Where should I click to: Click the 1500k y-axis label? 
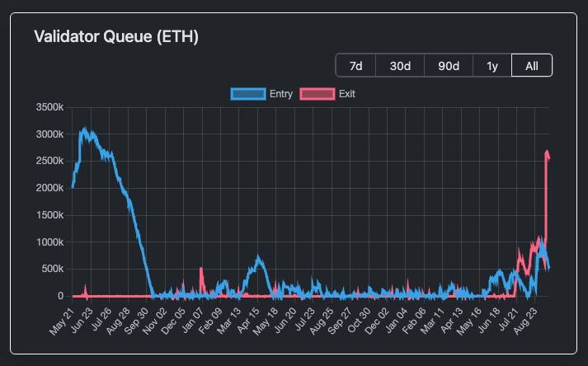tap(49, 215)
